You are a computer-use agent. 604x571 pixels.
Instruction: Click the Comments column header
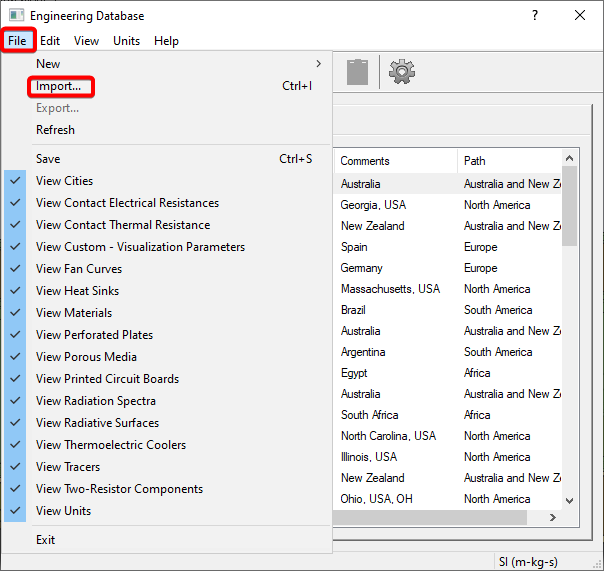pyautogui.click(x=396, y=161)
